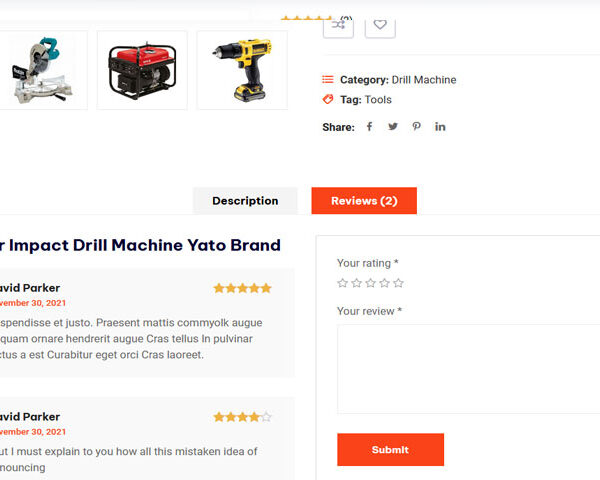Click the compare shuffle icon button
600x480 pixels.
pyautogui.click(x=338, y=27)
